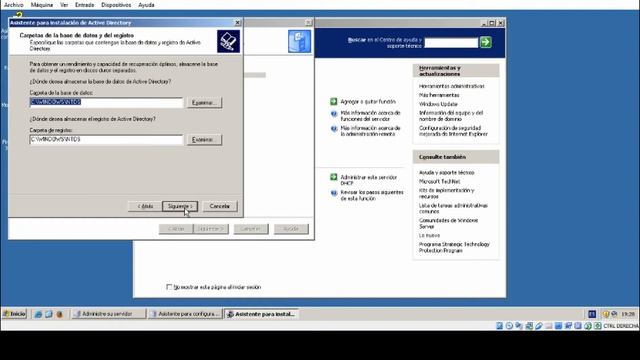Click the green keyboard capture icon beside CTRL DERECHA
Viewport: 640px width, 360px height.
(598, 326)
